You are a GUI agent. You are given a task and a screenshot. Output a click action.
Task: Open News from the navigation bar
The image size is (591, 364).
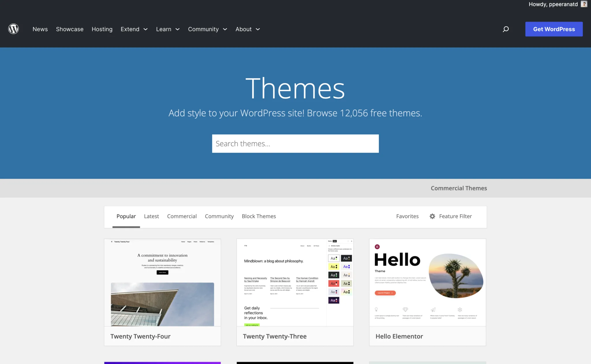(x=40, y=29)
